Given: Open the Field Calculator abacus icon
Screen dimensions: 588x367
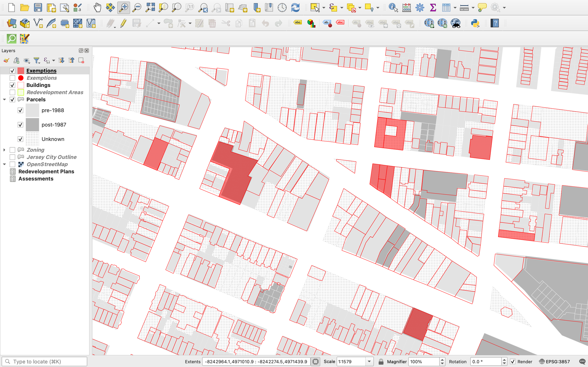Looking at the screenshot, I should (x=406, y=8).
